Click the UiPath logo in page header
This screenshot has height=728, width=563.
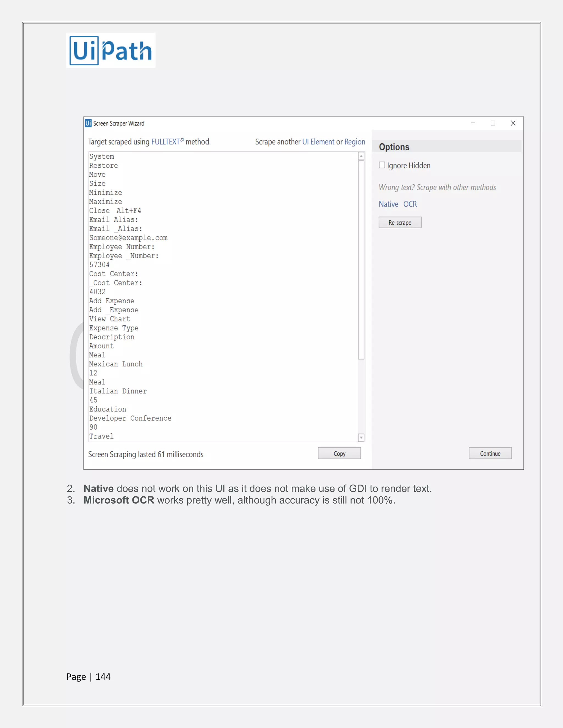coord(111,50)
